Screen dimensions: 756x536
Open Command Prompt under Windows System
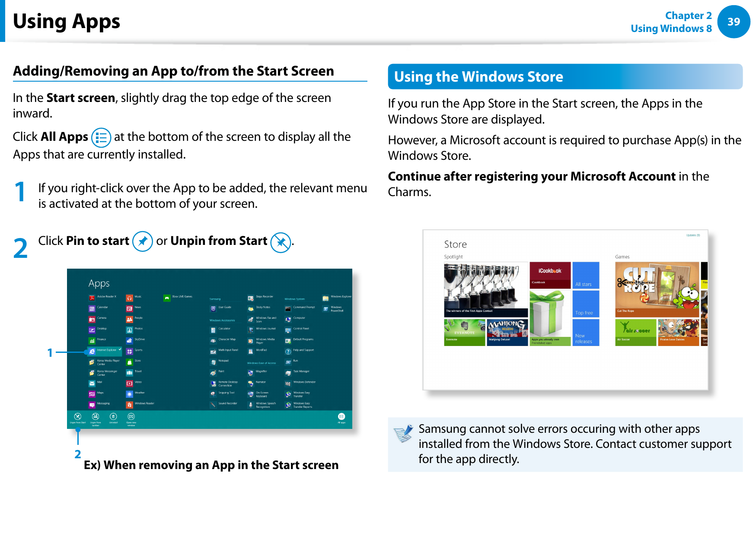coord(300,308)
